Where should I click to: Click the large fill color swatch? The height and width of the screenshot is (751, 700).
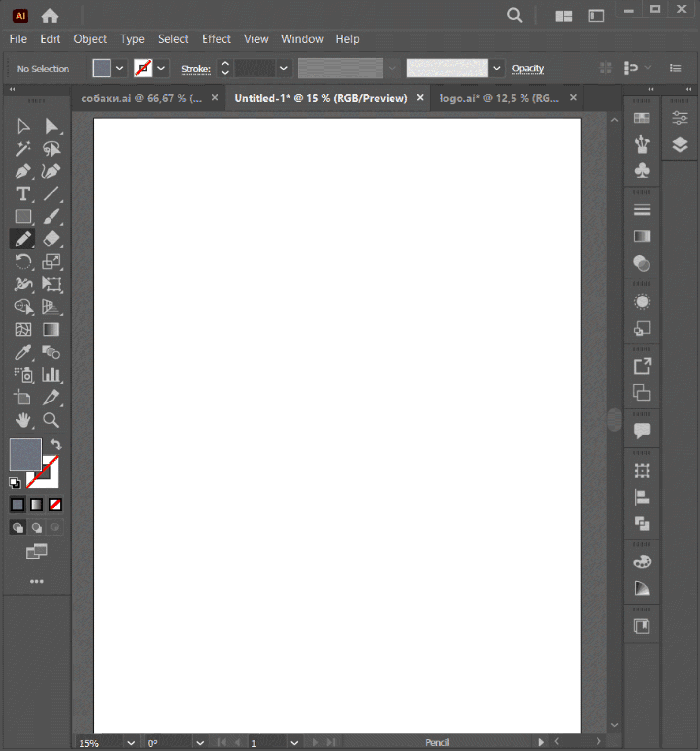[x=25, y=454]
